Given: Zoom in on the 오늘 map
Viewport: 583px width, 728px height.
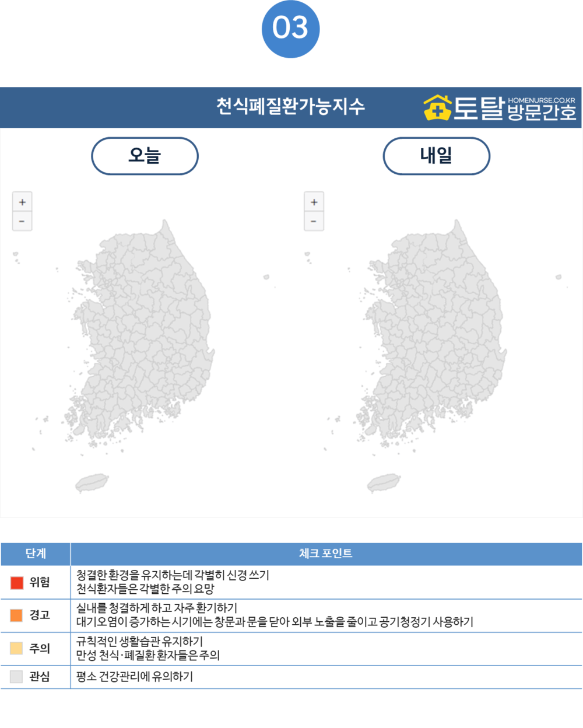Looking at the screenshot, I should [x=22, y=202].
